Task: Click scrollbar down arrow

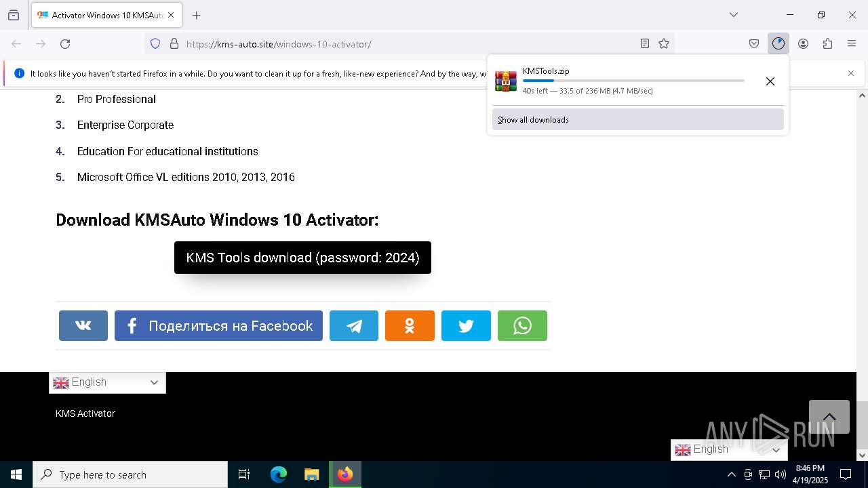Action: (x=862, y=455)
